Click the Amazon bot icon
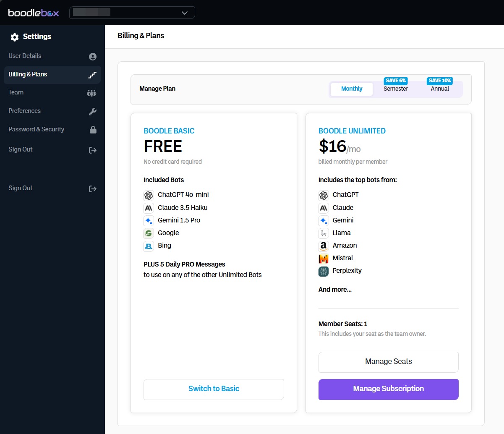This screenshot has width=504, height=434. click(324, 246)
